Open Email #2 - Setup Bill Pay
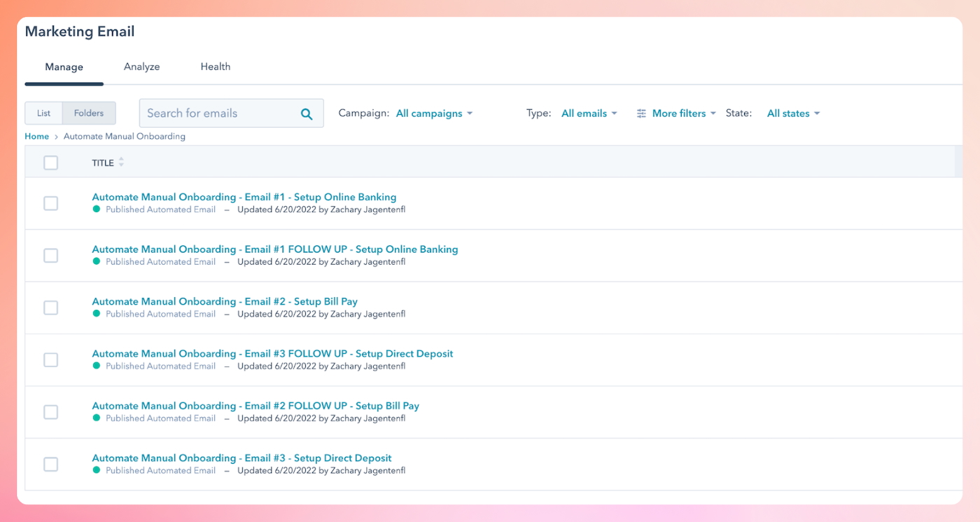 225,301
